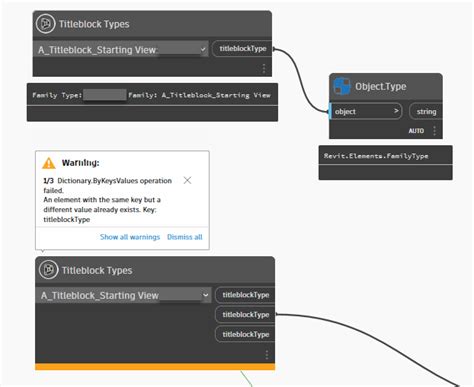
Task: Click third titleblockType output on bottom node
Action: (x=246, y=334)
